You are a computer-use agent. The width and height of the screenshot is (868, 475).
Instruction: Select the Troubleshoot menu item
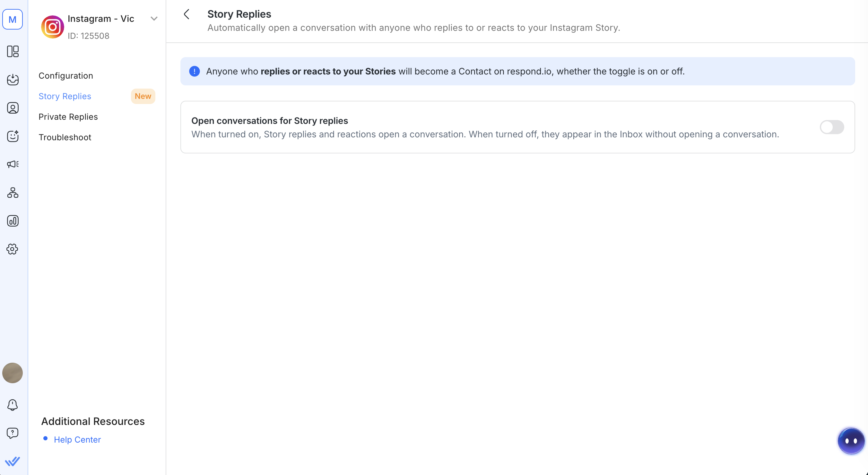click(65, 137)
